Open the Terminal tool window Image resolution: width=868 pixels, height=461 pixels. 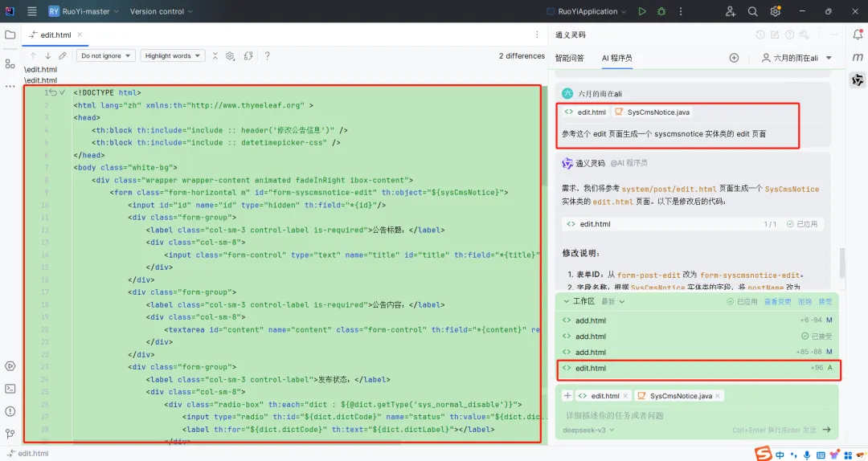(x=10, y=389)
